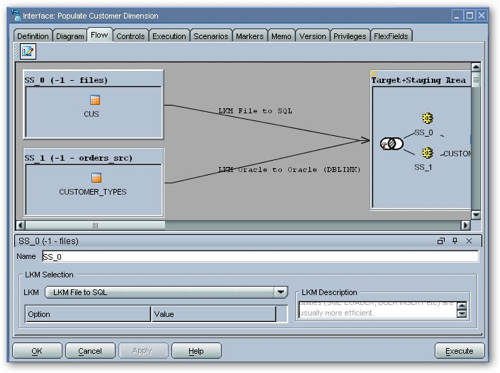Click the flow diagram scroll left arrow
This screenshot has width=500, height=373.
click(21, 225)
